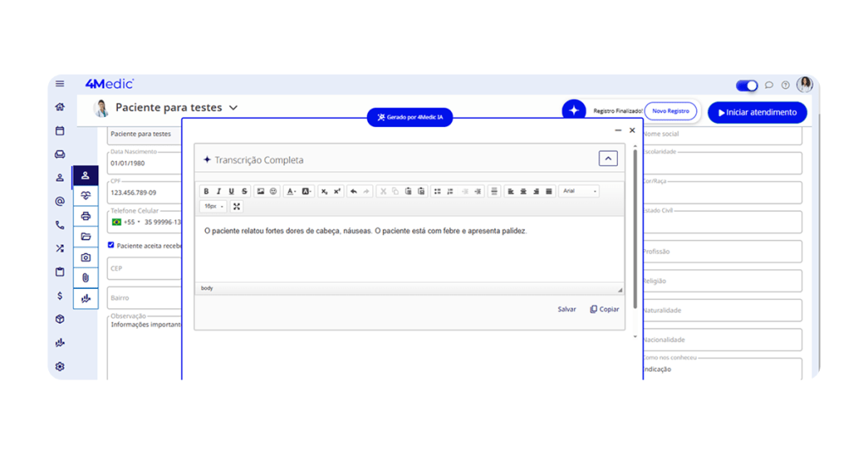The width and height of the screenshot is (868, 455).
Task: Expand the 'Paciente para testes' dropdown chevron
Action: 234,108
